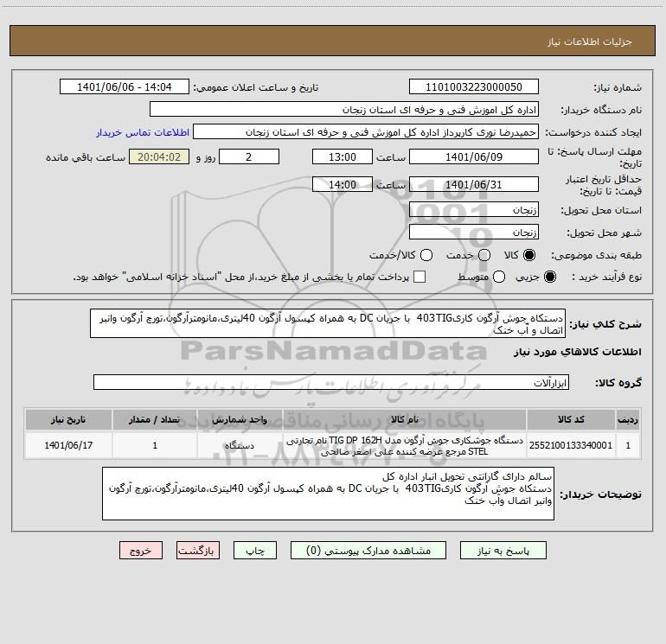This screenshot has width=666, height=644.
Task: Click the شهر محل تحویل field
Action: [474, 232]
